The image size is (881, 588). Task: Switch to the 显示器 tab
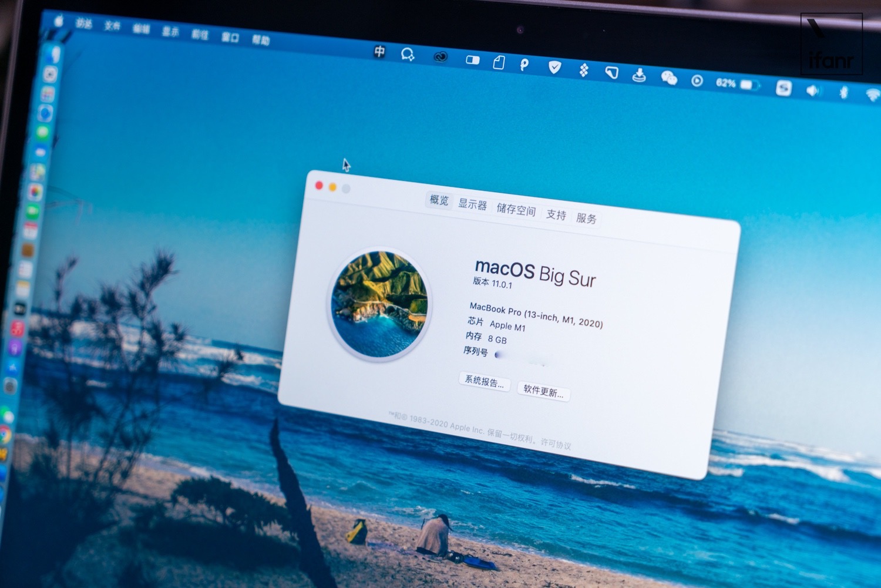[x=473, y=204]
